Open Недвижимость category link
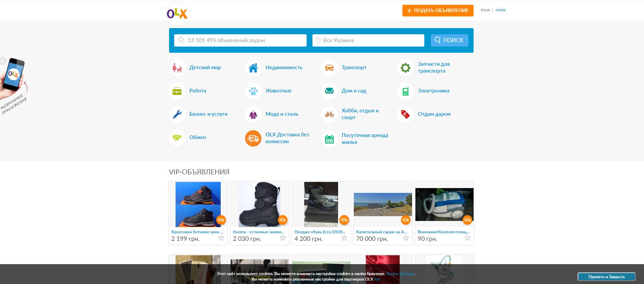This screenshot has width=644, height=284. [x=284, y=67]
